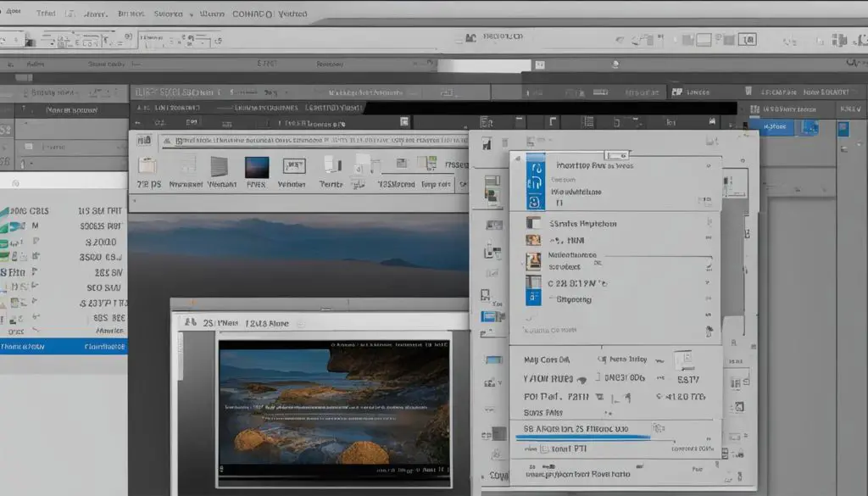This screenshot has width=868, height=496.
Task: Click the orange photo thumbnail in the popup list
Action: click(533, 240)
